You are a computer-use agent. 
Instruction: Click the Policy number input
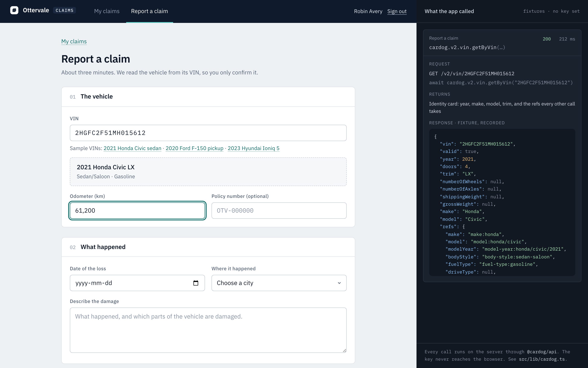click(279, 211)
